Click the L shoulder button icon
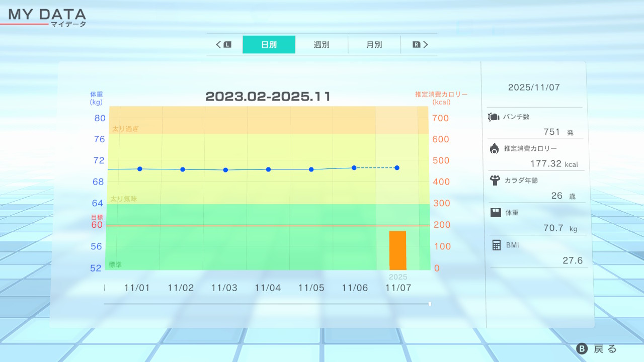 tap(227, 45)
